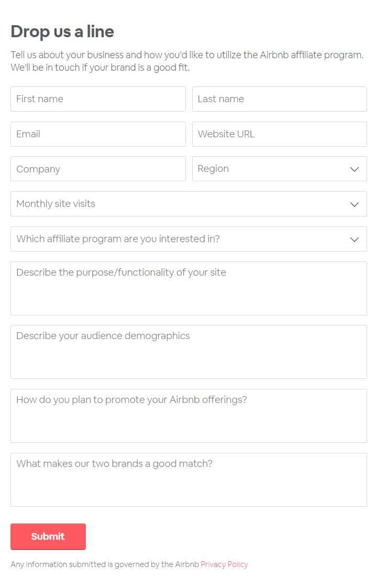Focus the audience demographics text area
Image resolution: width=377 pixels, height=588 pixels.
[188, 352]
